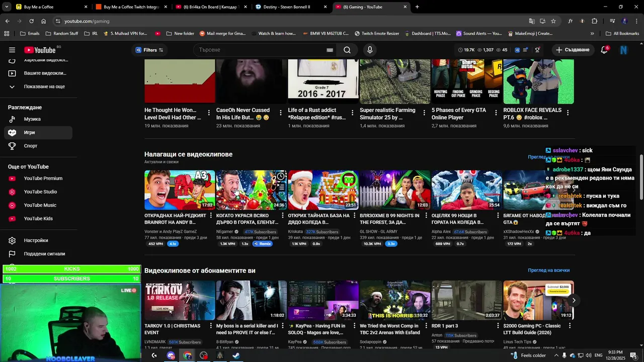The height and width of the screenshot is (362, 644).
Task: Bookmark this page with the star icon
Action: click(553, 21)
